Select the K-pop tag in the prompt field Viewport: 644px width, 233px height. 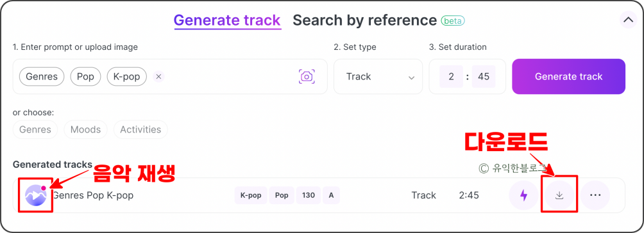[x=126, y=77]
